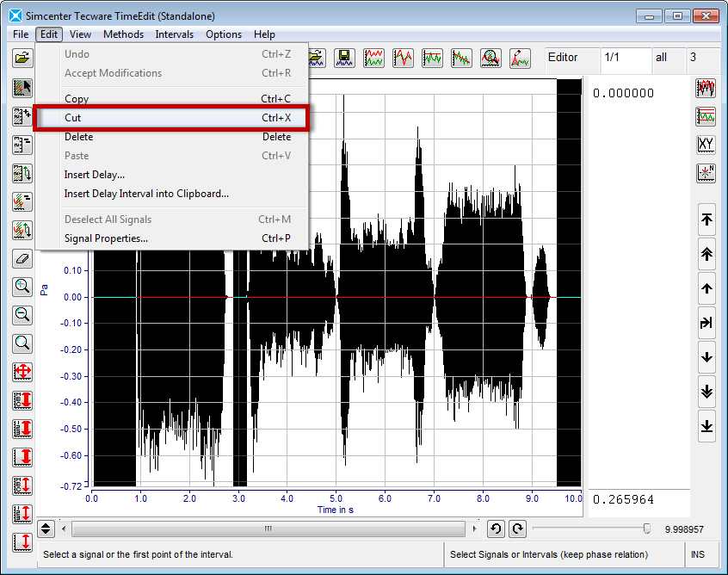Click the hatched interval icon with plus signs

[22, 116]
